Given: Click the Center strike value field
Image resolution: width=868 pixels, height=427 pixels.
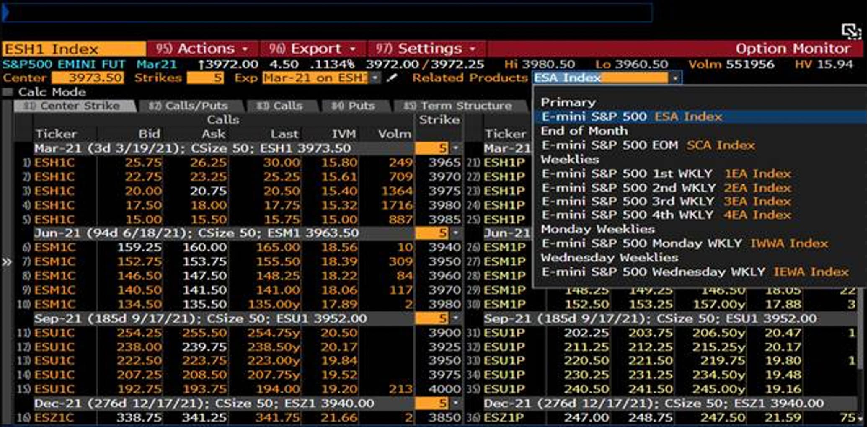Looking at the screenshot, I should coord(88,78).
